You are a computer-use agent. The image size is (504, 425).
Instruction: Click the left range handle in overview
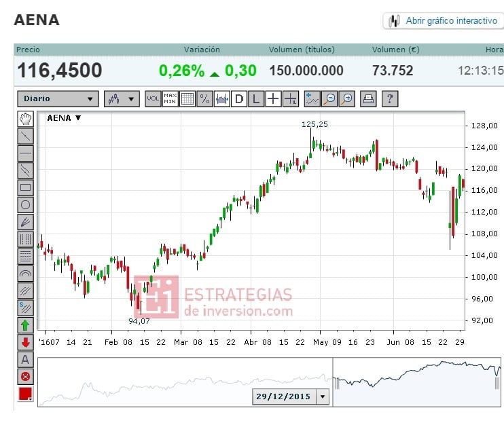[x=337, y=383]
